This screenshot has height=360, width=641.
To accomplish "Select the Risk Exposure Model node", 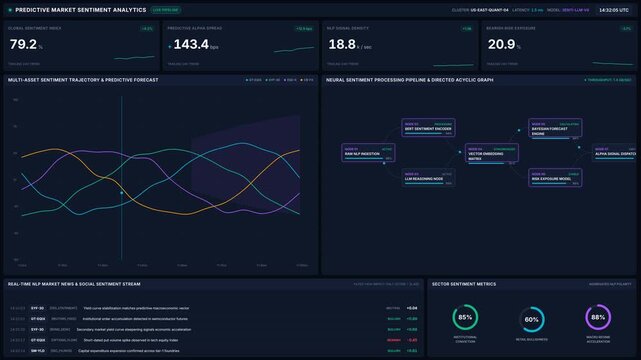I will [555, 178].
